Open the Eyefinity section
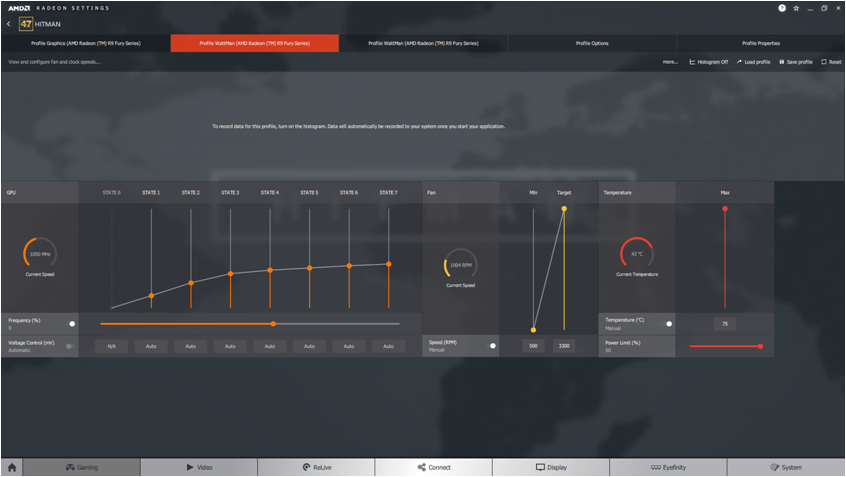Screen dimensions: 846x477 [x=668, y=467]
